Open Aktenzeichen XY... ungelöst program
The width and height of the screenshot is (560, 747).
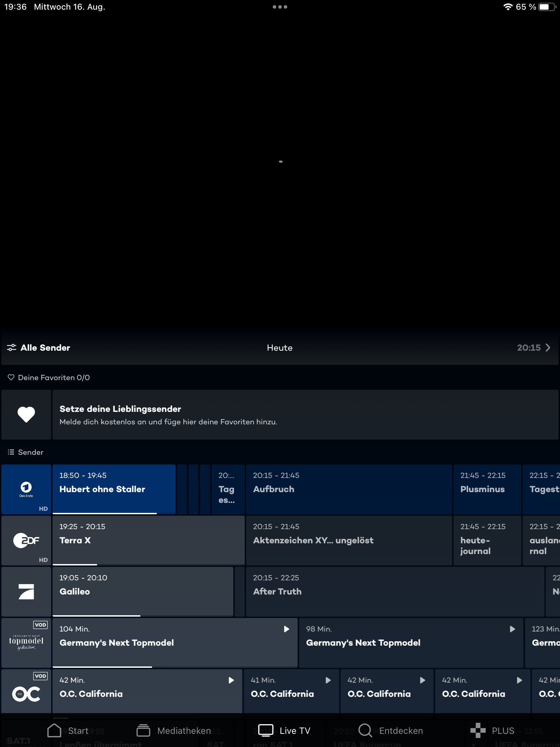click(x=349, y=541)
